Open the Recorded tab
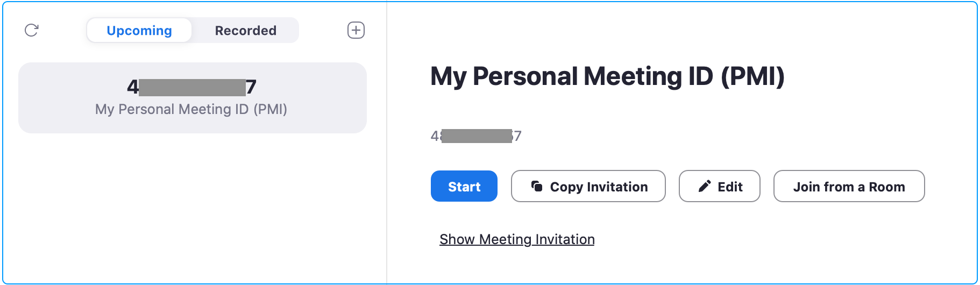 click(246, 31)
